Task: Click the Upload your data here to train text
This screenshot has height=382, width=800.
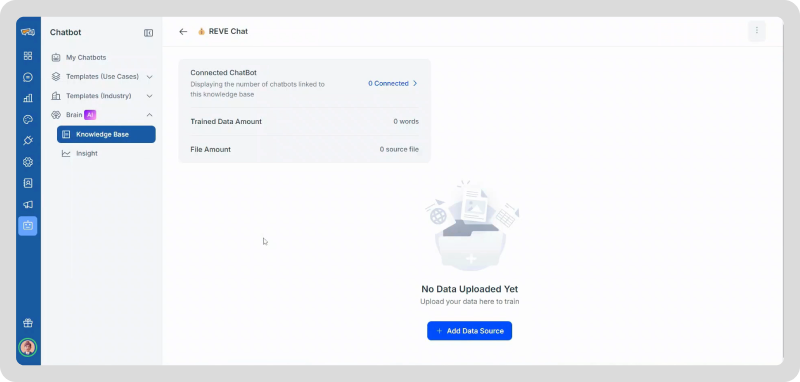Action: 469,301
